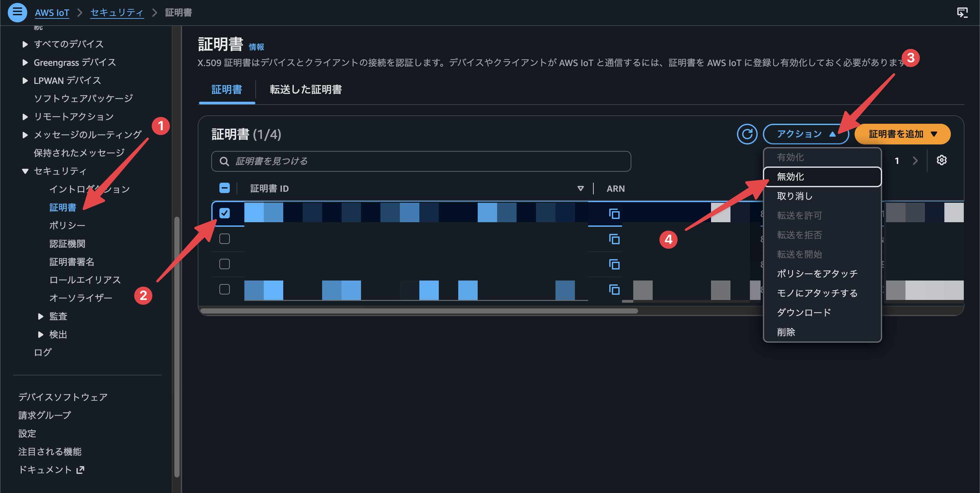Open 設定 in sidebar
980x493 pixels.
click(x=27, y=433)
